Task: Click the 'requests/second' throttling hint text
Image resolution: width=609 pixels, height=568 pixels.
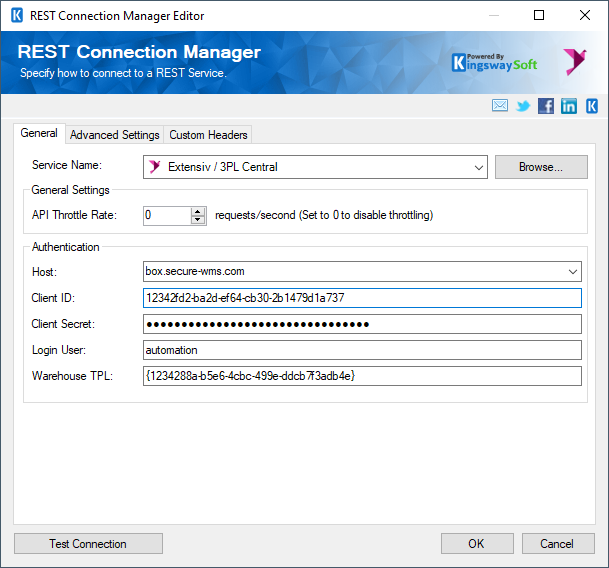Action: click(x=324, y=215)
